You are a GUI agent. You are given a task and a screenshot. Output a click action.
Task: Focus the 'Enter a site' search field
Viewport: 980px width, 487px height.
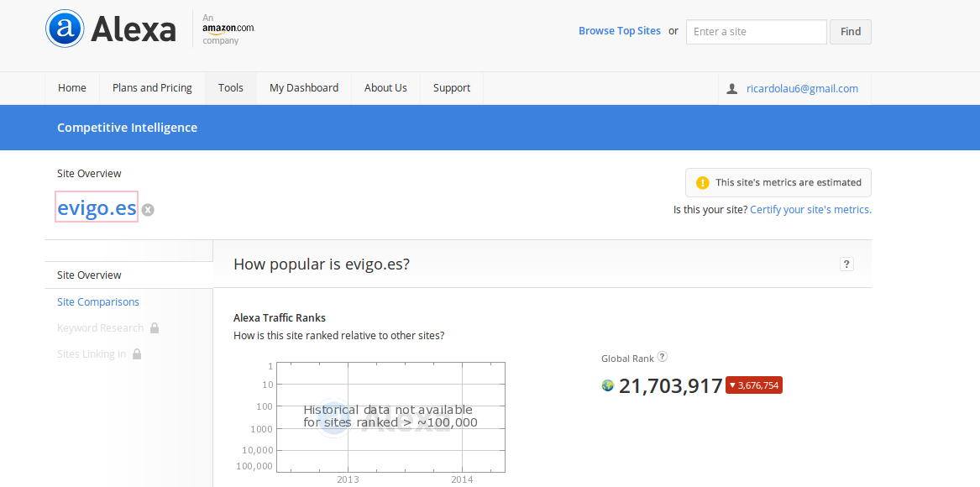757,32
